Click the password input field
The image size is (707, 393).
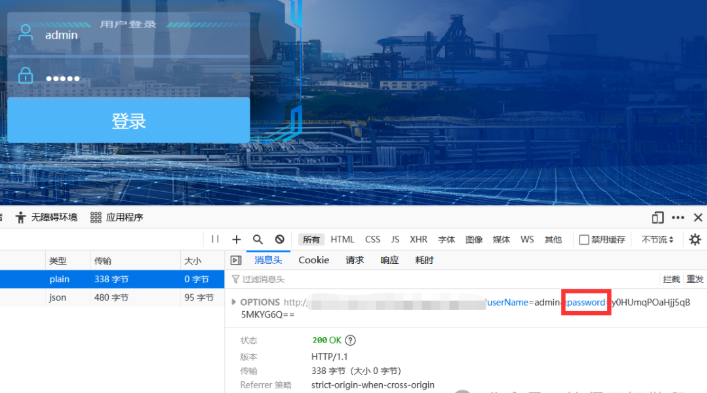[x=129, y=78]
